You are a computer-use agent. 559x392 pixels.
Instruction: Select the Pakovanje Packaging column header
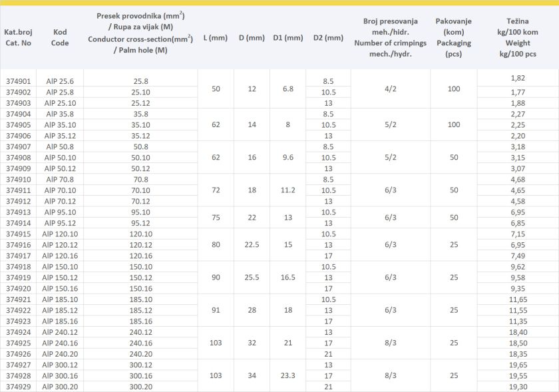[454, 38]
